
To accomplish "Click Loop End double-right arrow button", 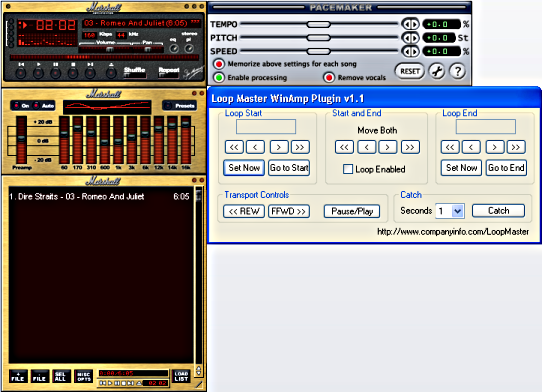I will pyautogui.click(x=516, y=147).
